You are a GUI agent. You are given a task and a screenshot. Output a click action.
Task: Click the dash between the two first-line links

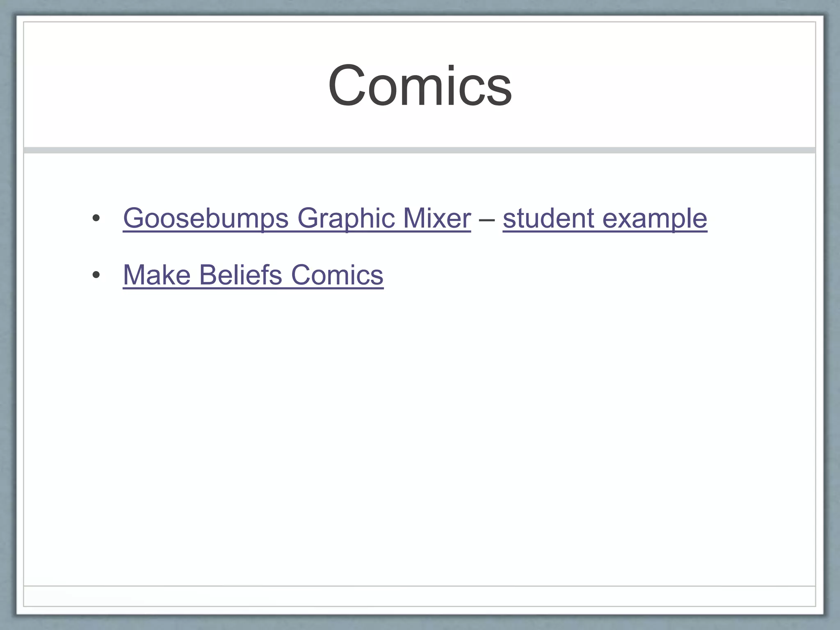[486, 219]
